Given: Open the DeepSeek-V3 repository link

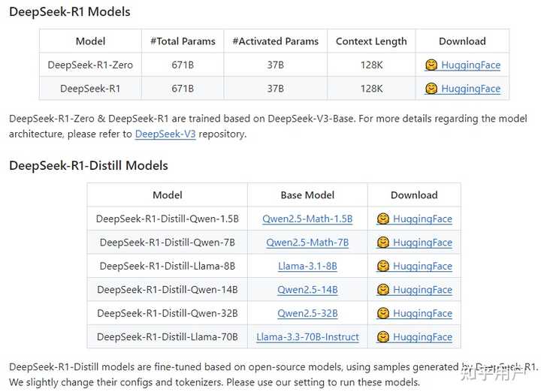Looking at the screenshot, I should tap(165, 134).
